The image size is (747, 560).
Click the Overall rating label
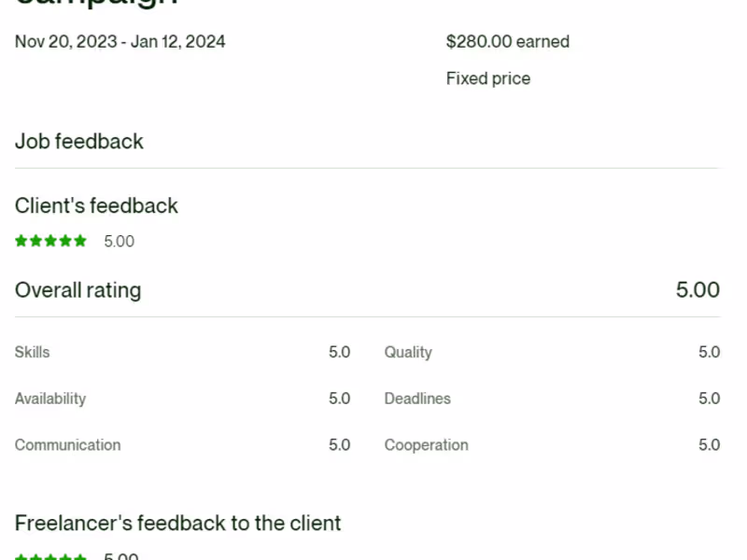[78, 290]
